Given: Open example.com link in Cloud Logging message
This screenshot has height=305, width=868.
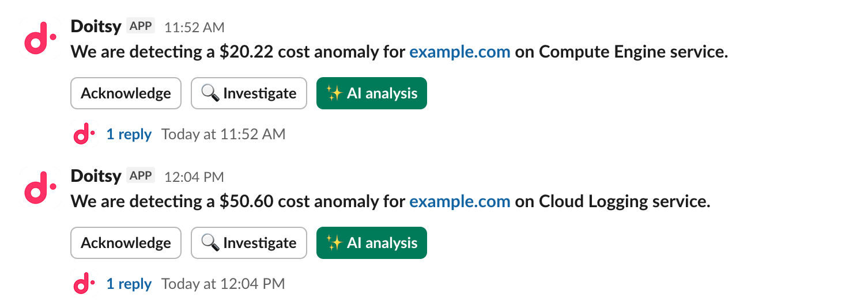Looking at the screenshot, I should tap(459, 202).
